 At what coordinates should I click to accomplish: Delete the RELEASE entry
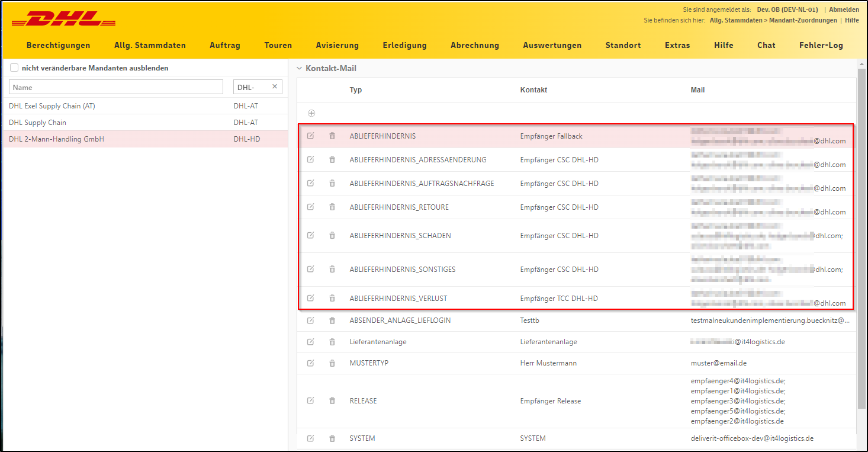[332, 400]
